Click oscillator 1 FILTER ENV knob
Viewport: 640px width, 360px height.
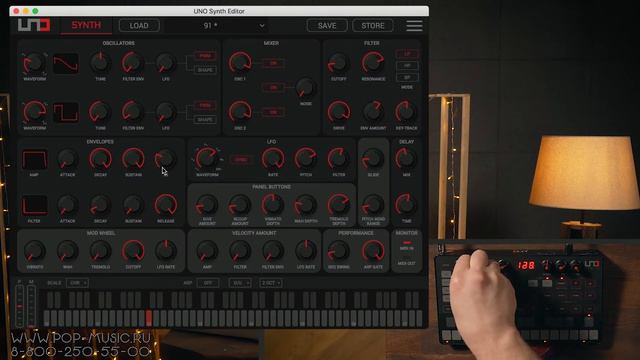(133, 62)
